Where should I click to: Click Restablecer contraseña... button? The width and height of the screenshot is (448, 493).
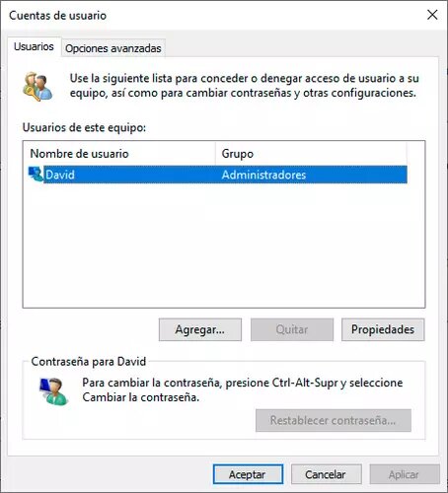tap(334, 420)
